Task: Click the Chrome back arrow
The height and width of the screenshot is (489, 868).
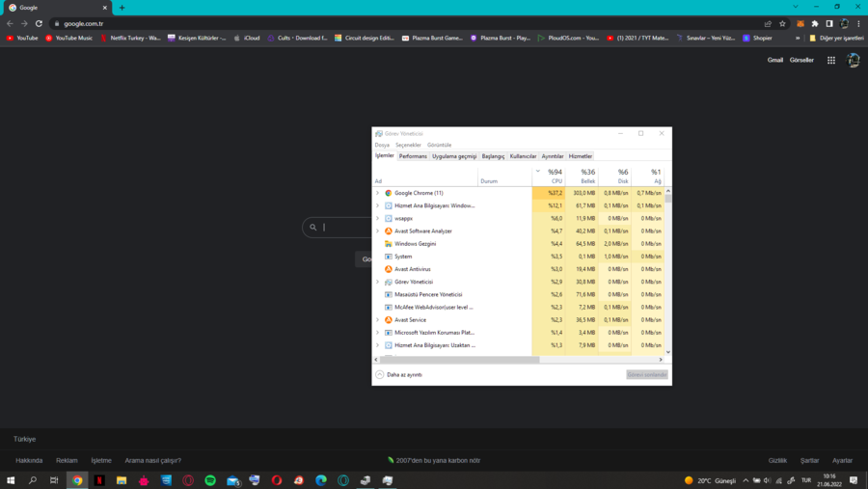Action: [x=10, y=24]
